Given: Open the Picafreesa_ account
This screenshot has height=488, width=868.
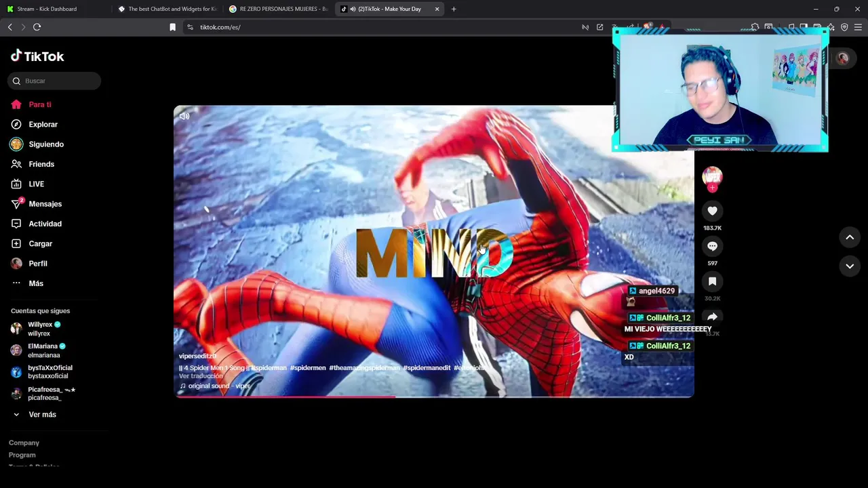Looking at the screenshot, I should click(x=43, y=394).
